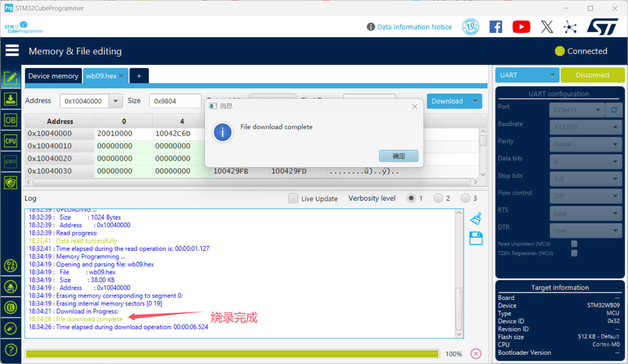Open the pen-in-circle sidebar icon
The image size is (628, 364).
coord(10,328)
